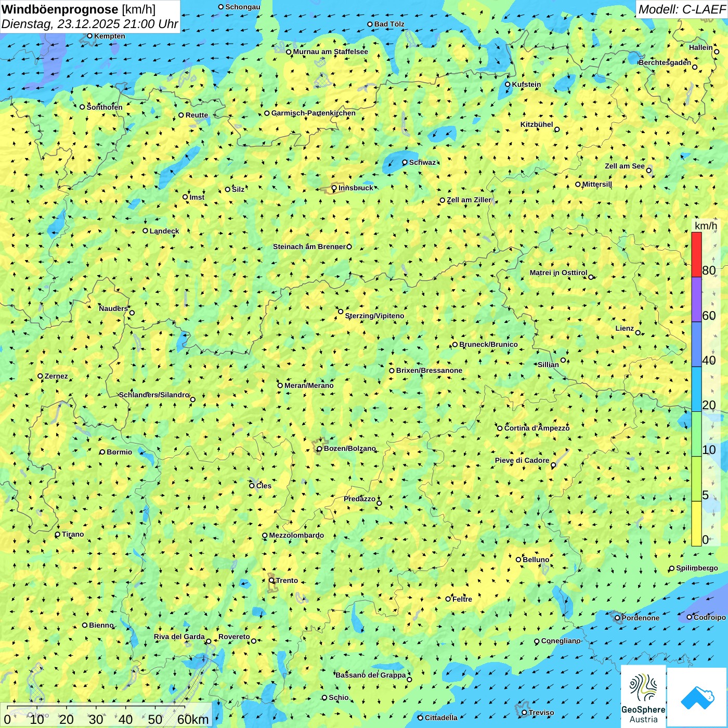The height and width of the screenshot is (728, 728).
Task: Click the purple 60 km/h legend color
Action: 696,300
